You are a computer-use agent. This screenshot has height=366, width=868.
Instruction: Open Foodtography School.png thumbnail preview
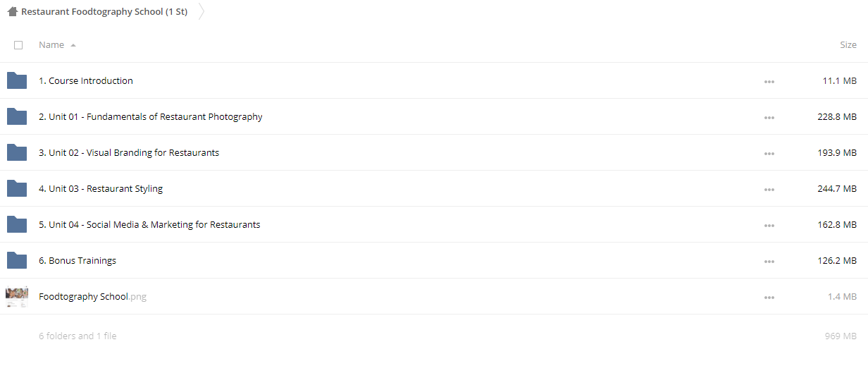pyautogui.click(x=17, y=297)
